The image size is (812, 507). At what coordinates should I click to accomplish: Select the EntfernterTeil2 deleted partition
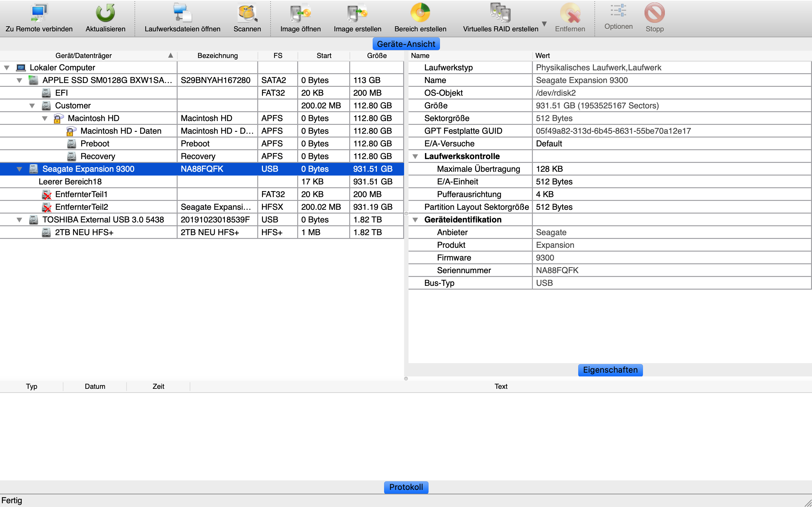82,207
